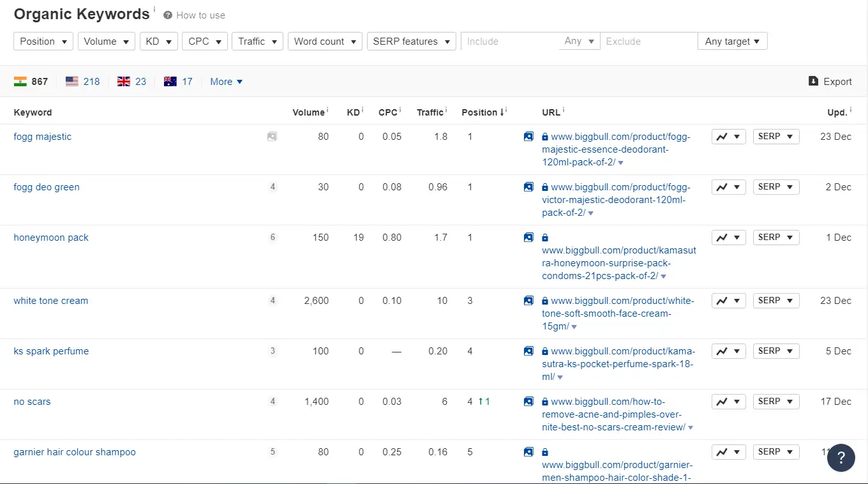Viewport: 868px width, 484px height.
Task: Open the More countries dropdown
Action: coord(227,82)
